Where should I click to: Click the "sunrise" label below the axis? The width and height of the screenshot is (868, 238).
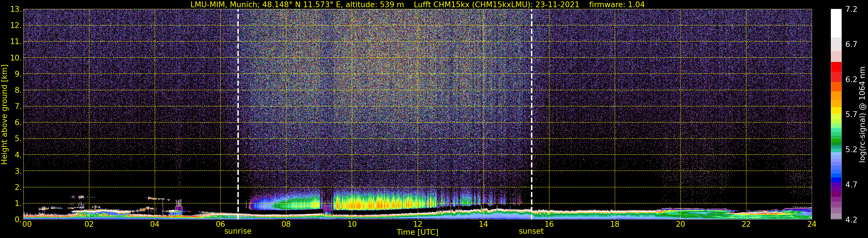pyautogui.click(x=238, y=231)
